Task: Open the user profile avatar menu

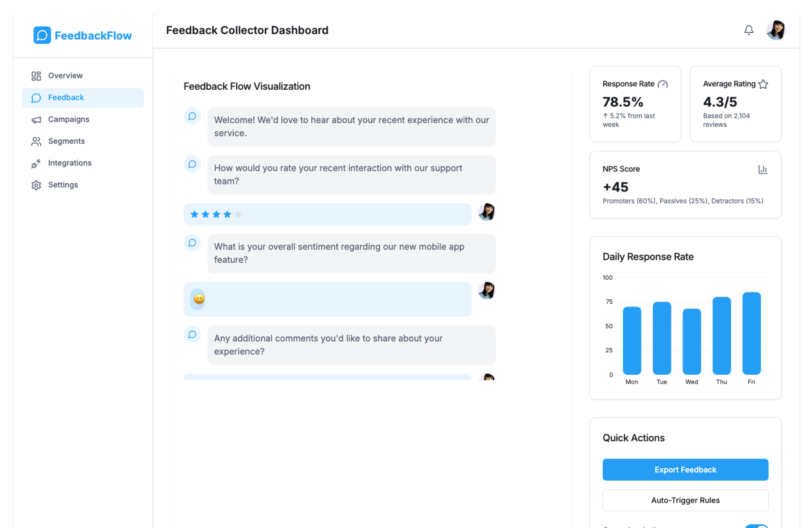Action: [x=776, y=30]
